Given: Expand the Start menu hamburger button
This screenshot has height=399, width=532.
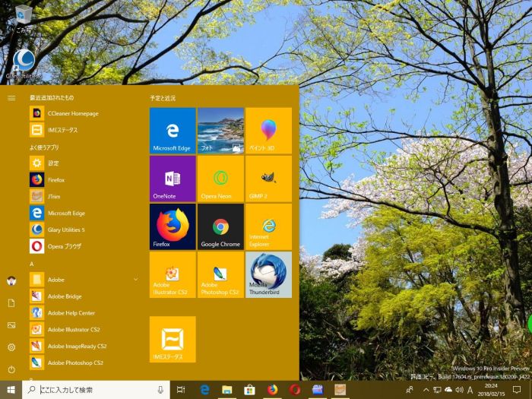Looking at the screenshot, I should click(x=11, y=98).
